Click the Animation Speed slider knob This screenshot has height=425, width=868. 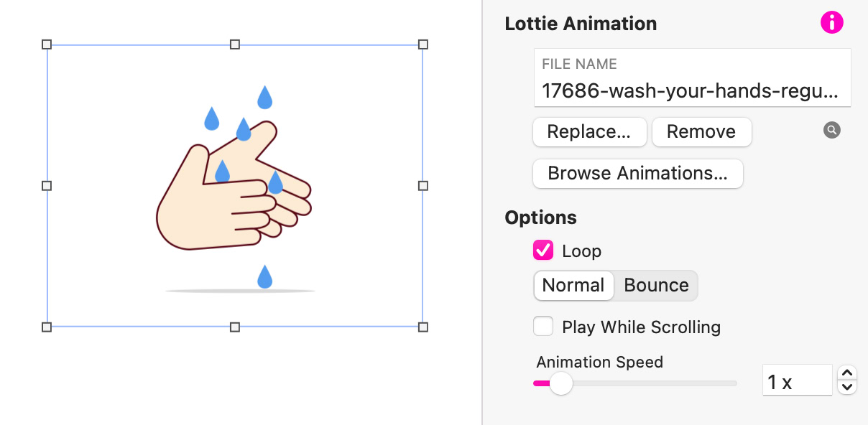(560, 383)
